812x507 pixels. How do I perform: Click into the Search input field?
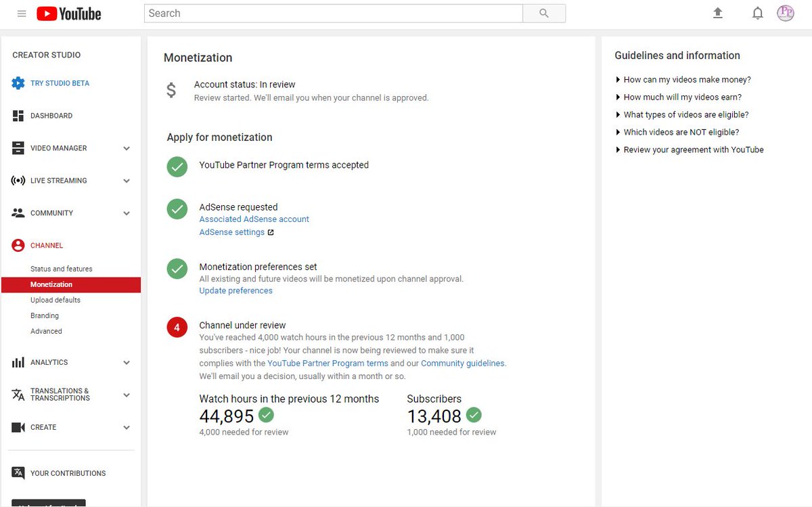point(334,14)
